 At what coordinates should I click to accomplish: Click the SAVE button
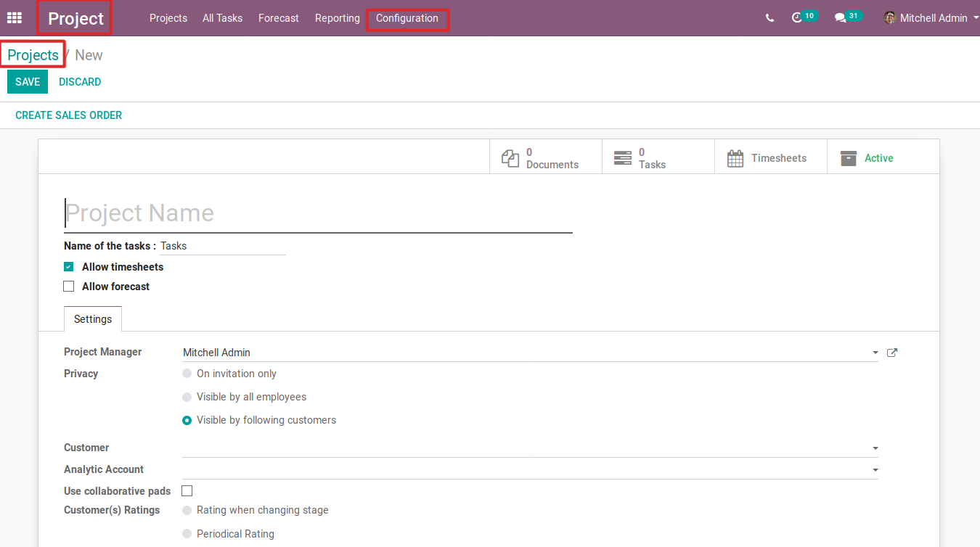tap(28, 82)
